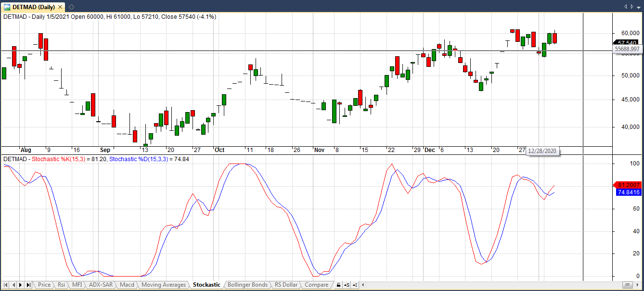Open the Bollinger Bonds sheet tab
Image resolution: width=644 pixels, height=291 pixels.
click(x=247, y=285)
